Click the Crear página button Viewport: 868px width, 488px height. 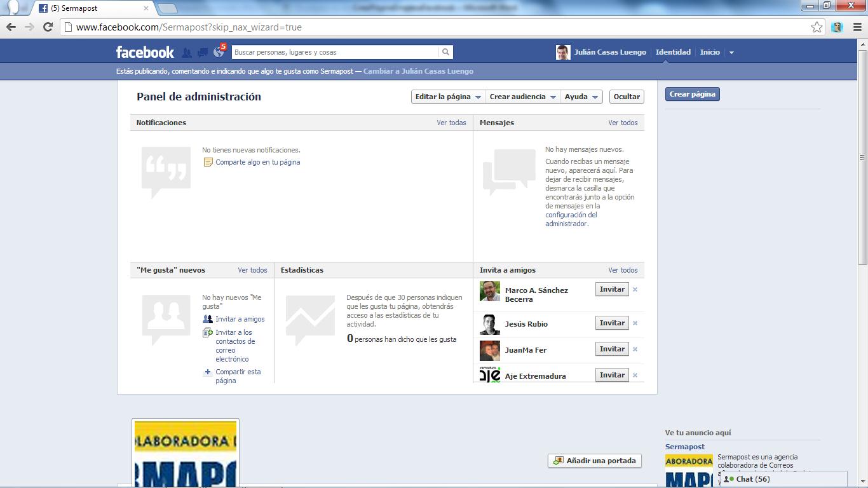[692, 94]
